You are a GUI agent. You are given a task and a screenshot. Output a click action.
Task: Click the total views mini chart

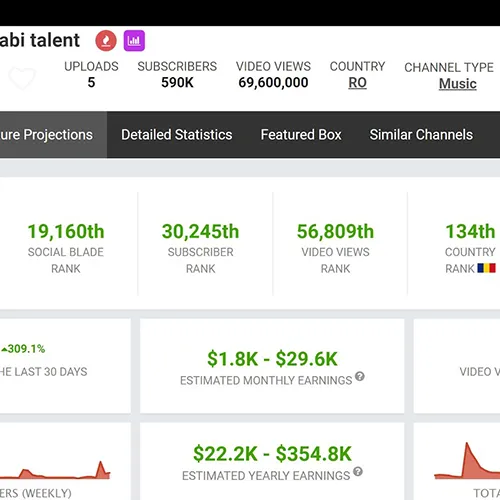(x=467, y=461)
